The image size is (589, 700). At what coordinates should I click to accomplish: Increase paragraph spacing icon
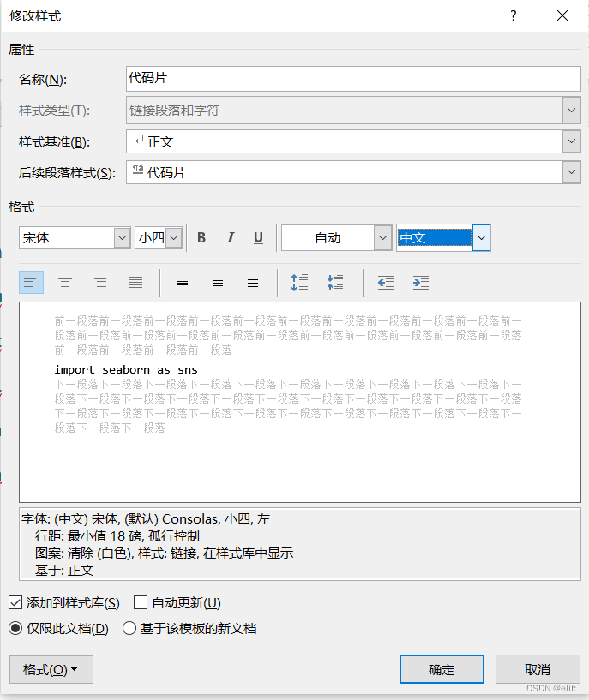pos(299,283)
